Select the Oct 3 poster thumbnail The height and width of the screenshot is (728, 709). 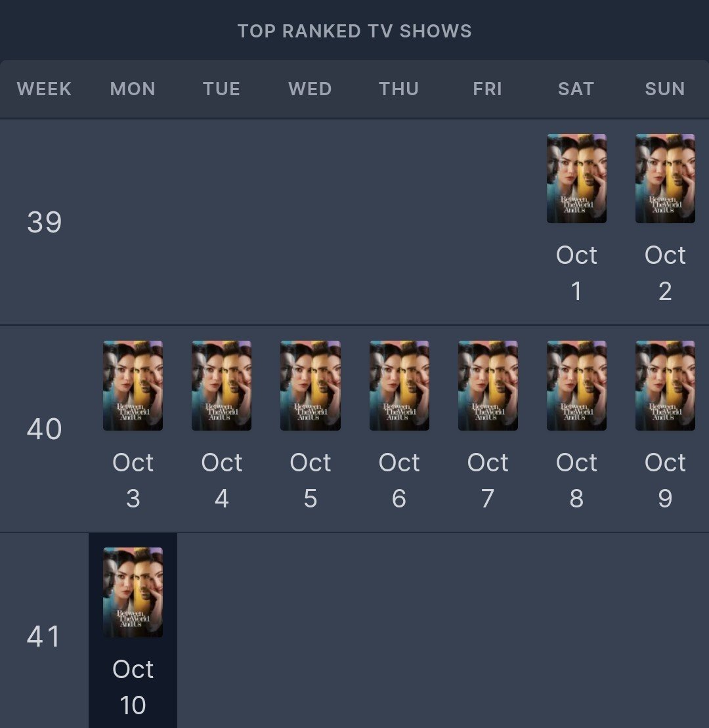coord(133,385)
